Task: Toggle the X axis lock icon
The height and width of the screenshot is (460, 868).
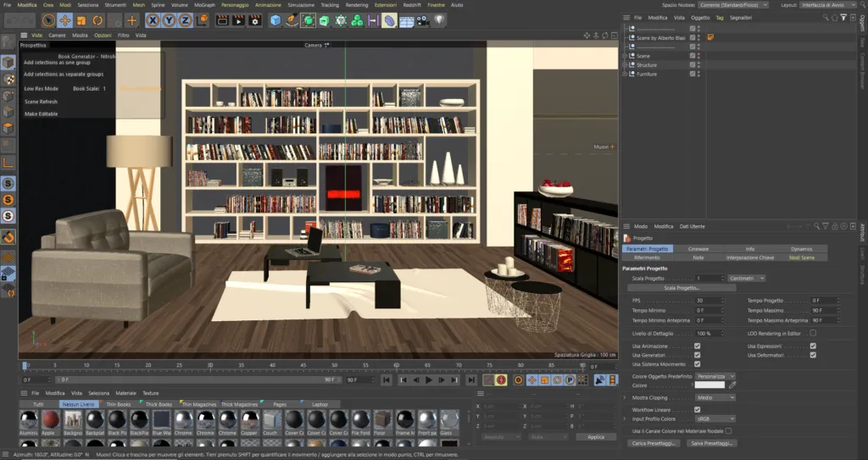Action: (153, 21)
